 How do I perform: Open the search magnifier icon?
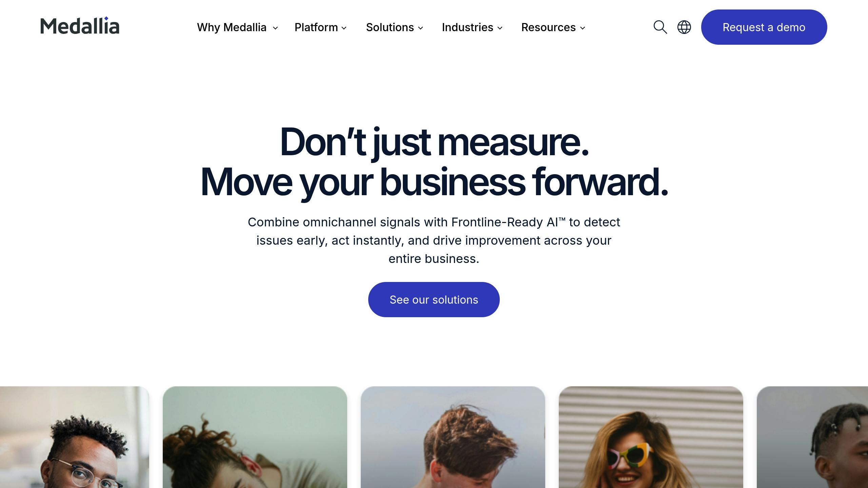tap(660, 27)
